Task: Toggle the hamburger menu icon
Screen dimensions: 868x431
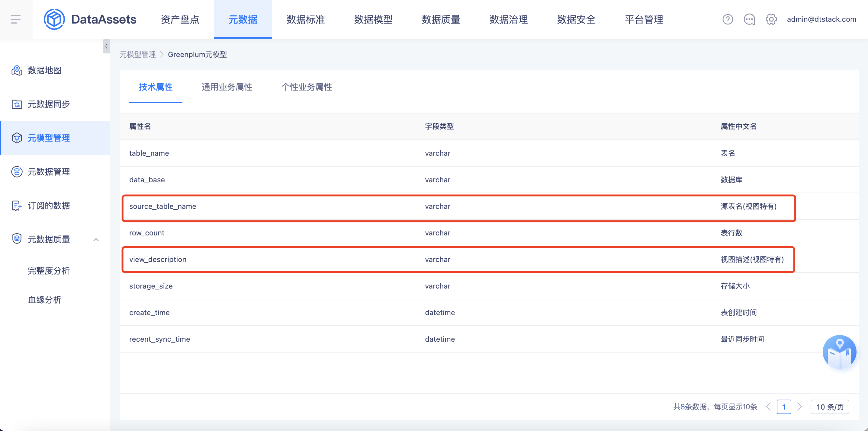Action: [15, 19]
